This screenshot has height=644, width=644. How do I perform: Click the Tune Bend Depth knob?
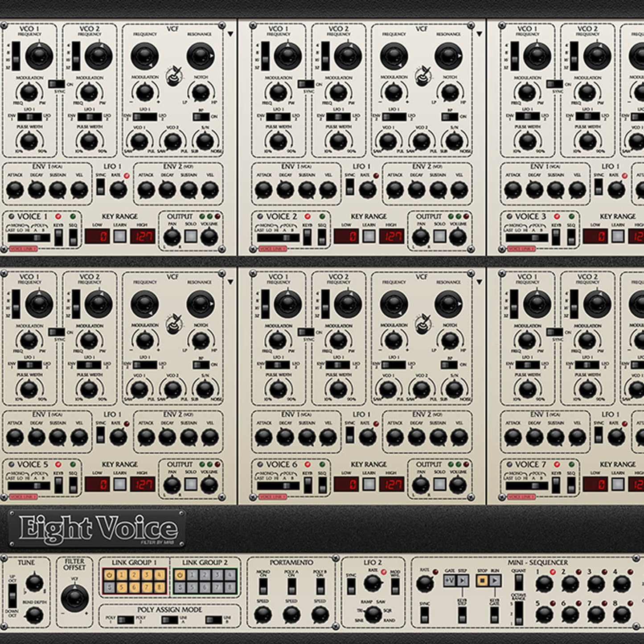pos(34,615)
